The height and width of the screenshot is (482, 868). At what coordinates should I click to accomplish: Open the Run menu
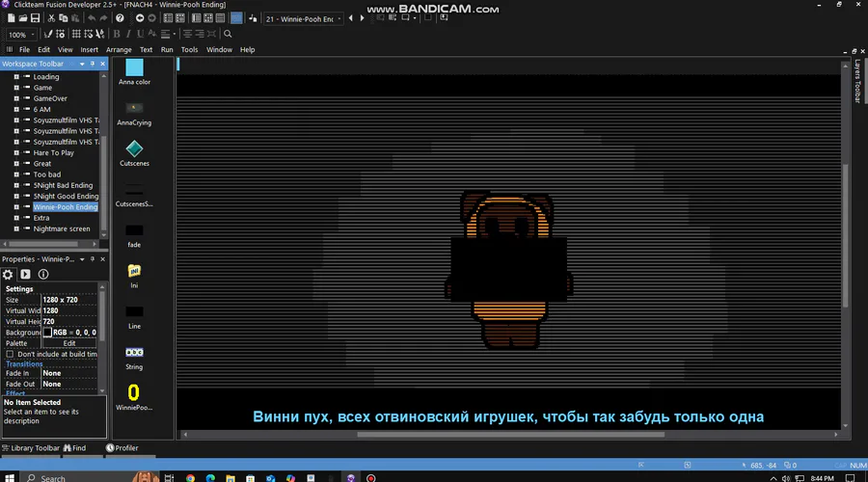click(167, 50)
